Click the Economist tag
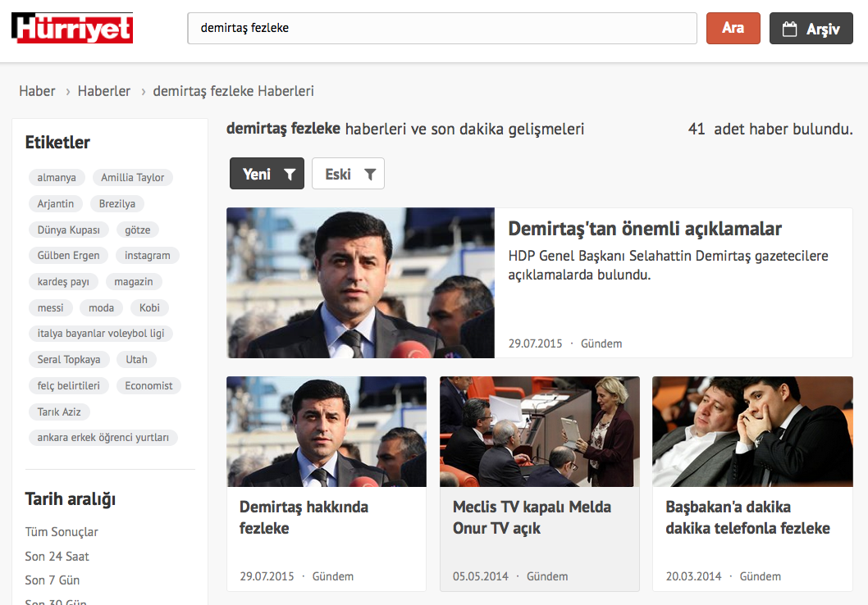 [x=148, y=385]
